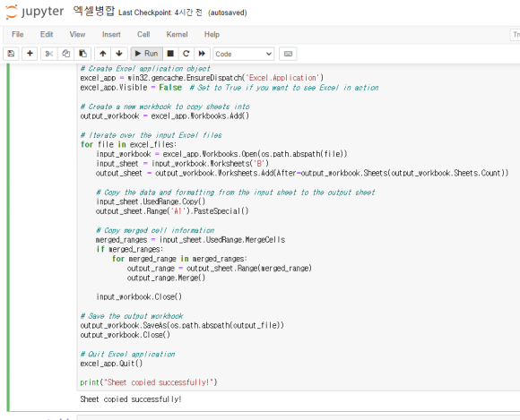Insert a cell below with the plus icon
Viewport: 520px width, 420px height.
tap(30, 54)
